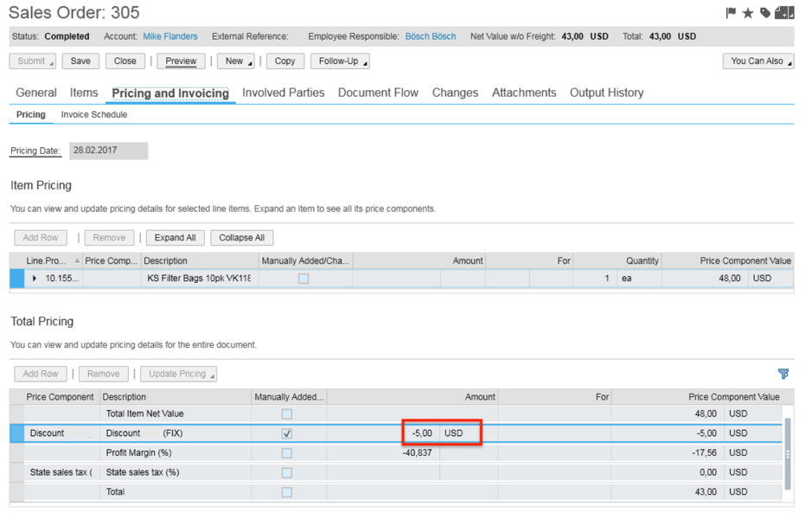Click the 43,00 value in the Total row
The image size is (812, 513).
(706, 491)
